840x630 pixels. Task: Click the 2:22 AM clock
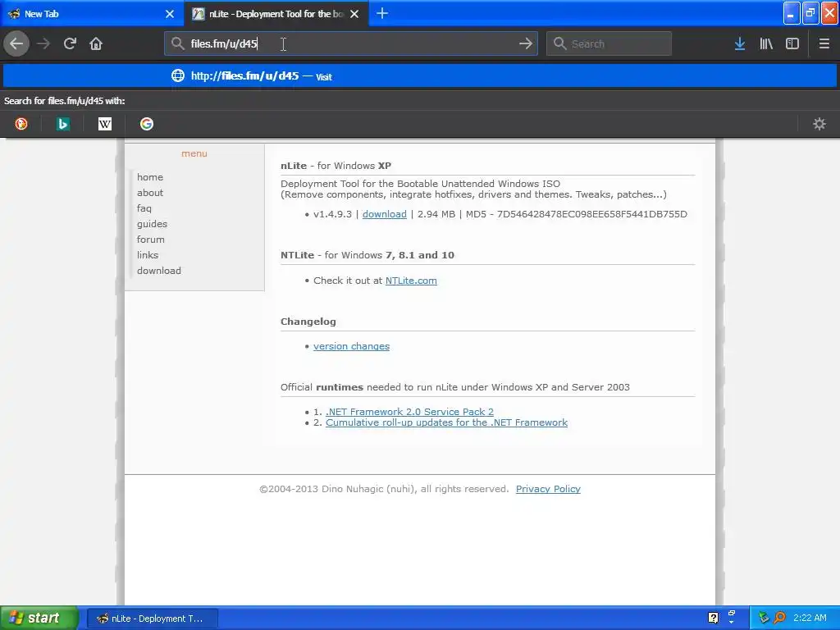pyautogui.click(x=810, y=618)
